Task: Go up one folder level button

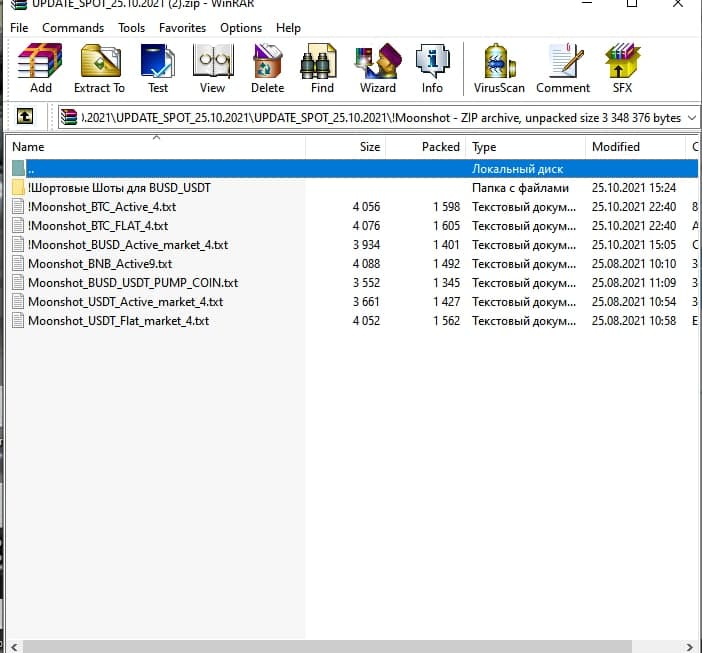Action: (x=26, y=117)
